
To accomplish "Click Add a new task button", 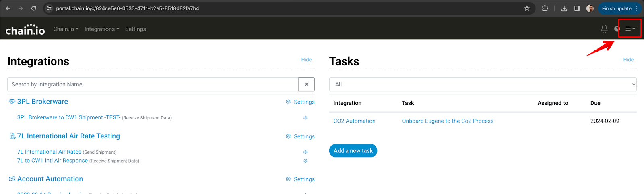I will click(x=353, y=151).
